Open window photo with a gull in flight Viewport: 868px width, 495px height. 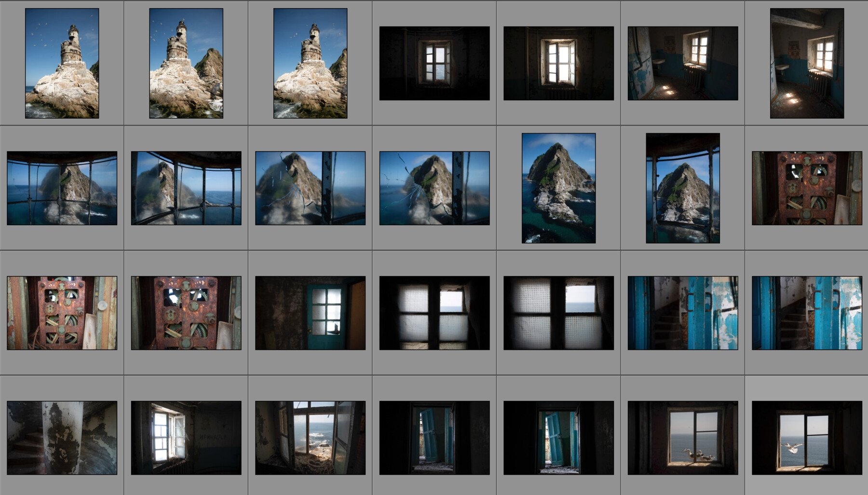(x=807, y=438)
